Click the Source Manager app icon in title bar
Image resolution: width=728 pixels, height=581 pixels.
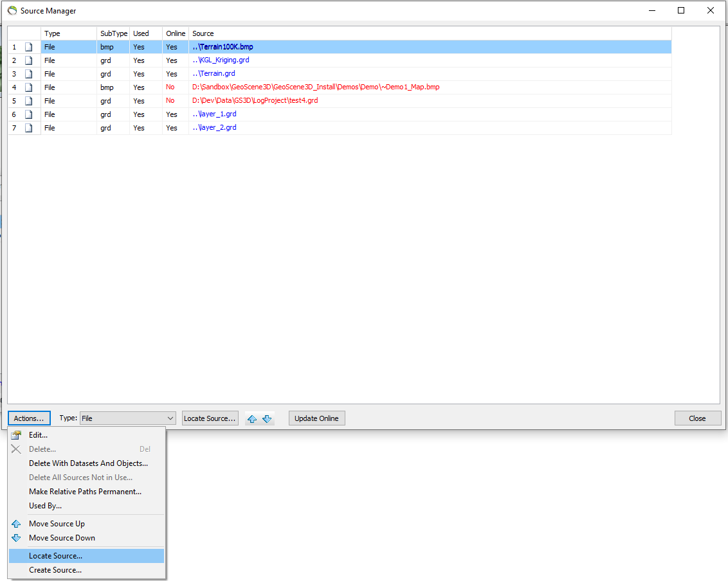[x=12, y=10]
